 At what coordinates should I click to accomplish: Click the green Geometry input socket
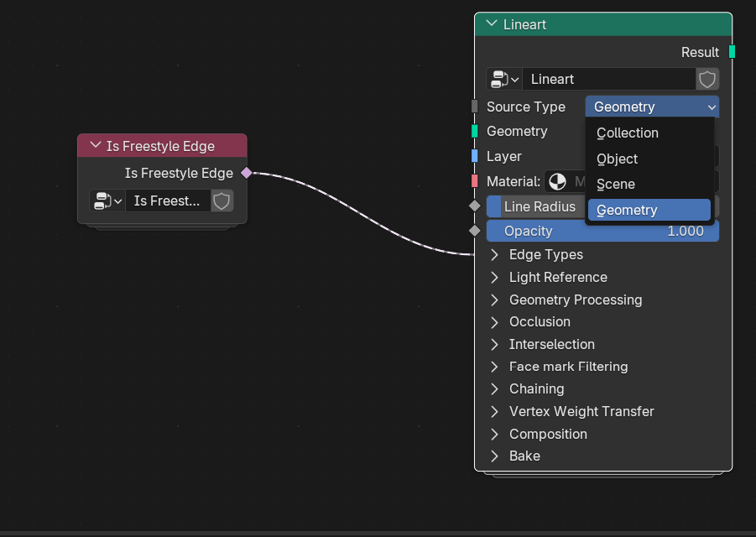pos(474,131)
